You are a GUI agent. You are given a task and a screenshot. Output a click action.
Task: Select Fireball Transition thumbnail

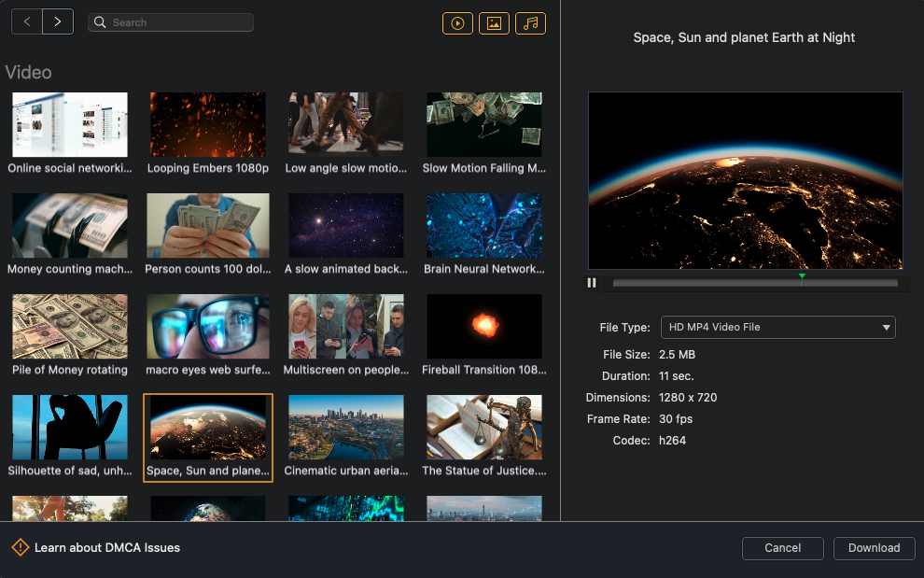click(483, 326)
